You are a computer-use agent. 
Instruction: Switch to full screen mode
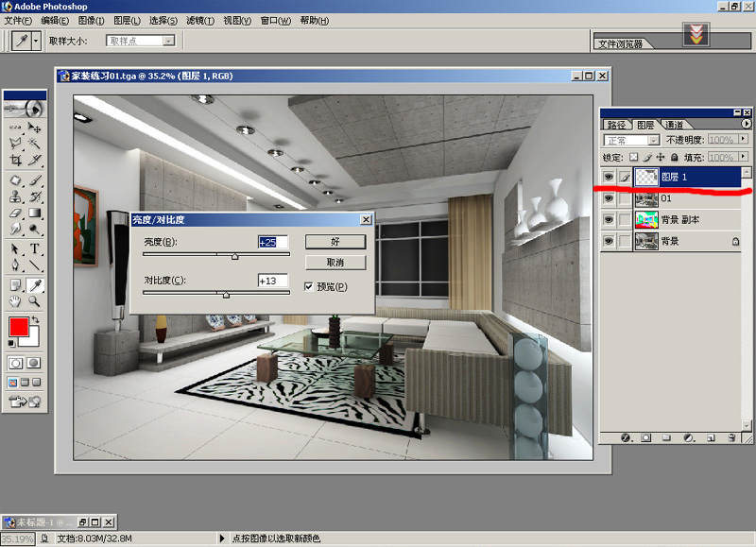coord(36,383)
